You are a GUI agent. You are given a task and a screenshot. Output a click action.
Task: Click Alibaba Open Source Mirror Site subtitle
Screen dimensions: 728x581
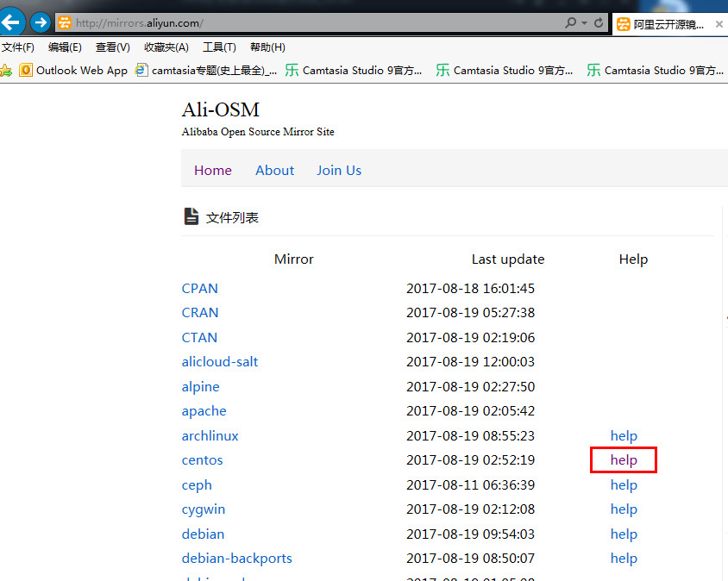(x=258, y=132)
